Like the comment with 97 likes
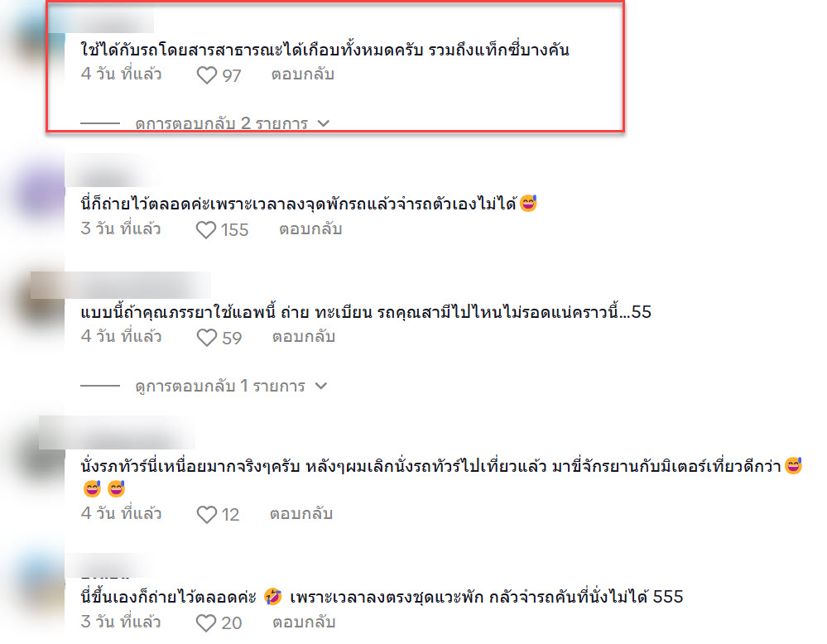827x644 pixels. (x=207, y=75)
